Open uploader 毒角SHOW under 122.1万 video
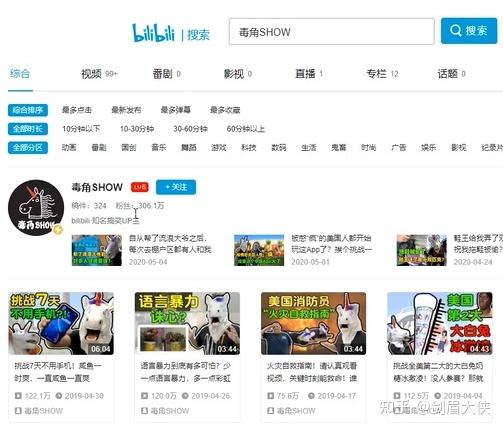Viewport: 503px width, 430px height. pyautogui.click(x=43, y=411)
